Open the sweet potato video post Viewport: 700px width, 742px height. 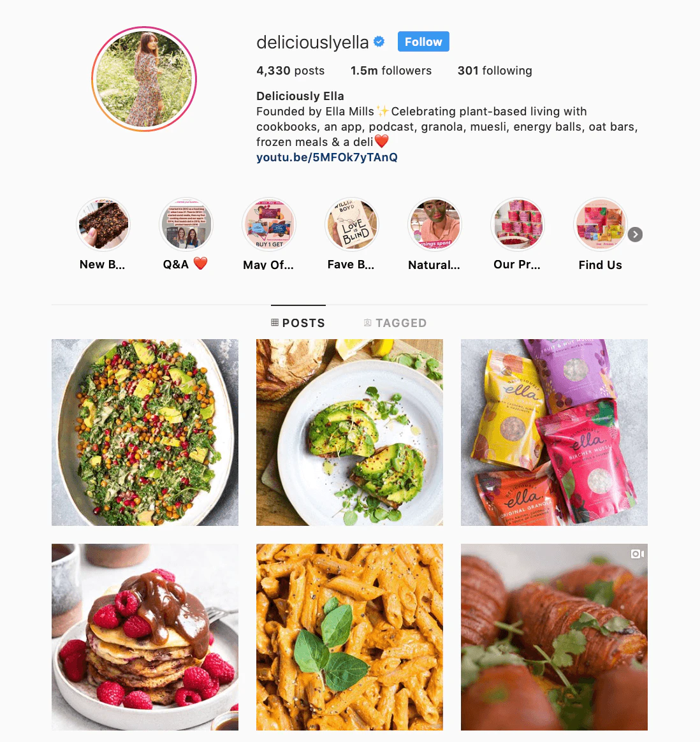pyautogui.click(x=554, y=637)
